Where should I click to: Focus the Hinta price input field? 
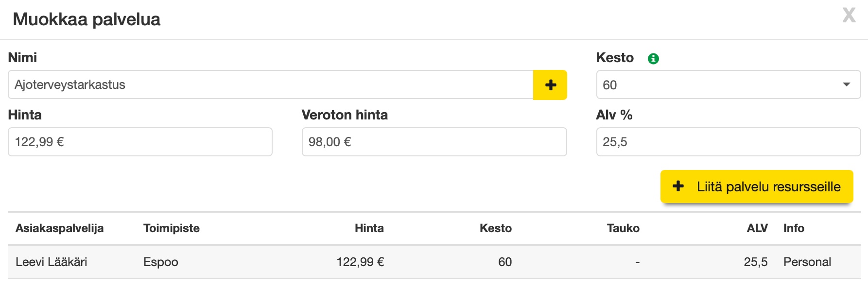pos(140,142)
